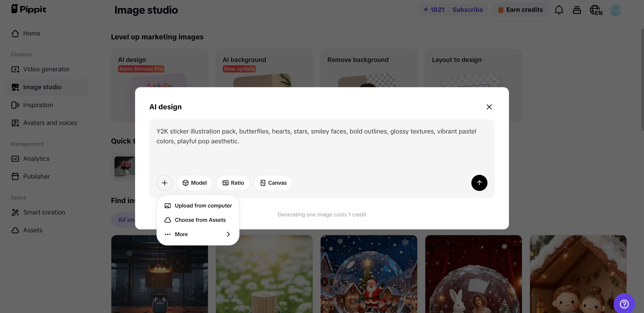The image size is (644, 313).
Task: Click the plus add-reference icon
Action: pyautogui.click(x=164, y=183)
